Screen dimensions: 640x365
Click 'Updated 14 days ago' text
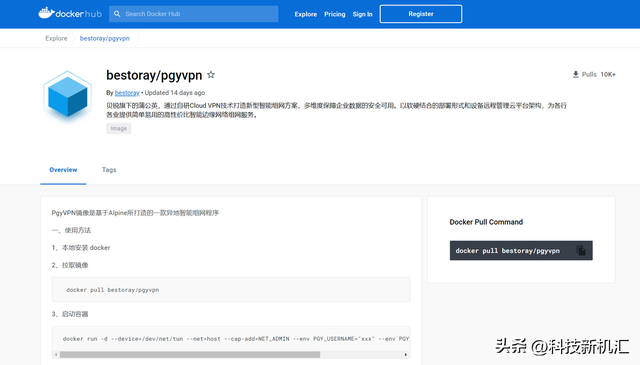coord(175,93)
